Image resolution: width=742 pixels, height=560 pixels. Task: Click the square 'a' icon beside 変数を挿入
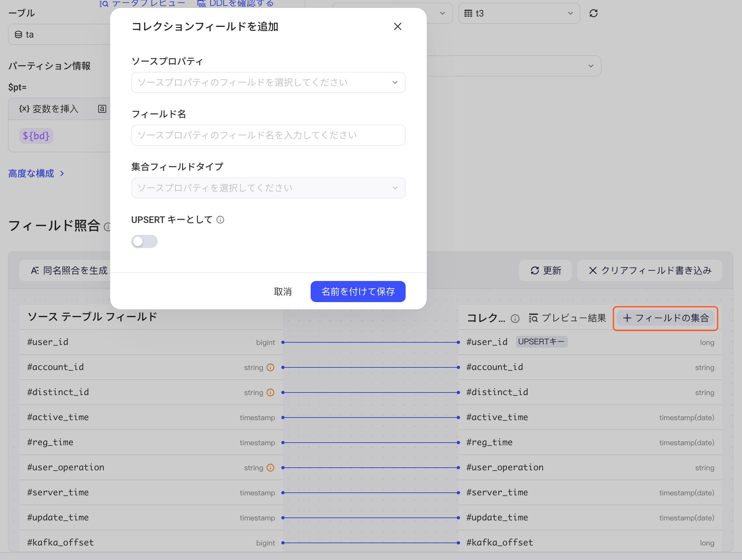(x=102, y=109)
